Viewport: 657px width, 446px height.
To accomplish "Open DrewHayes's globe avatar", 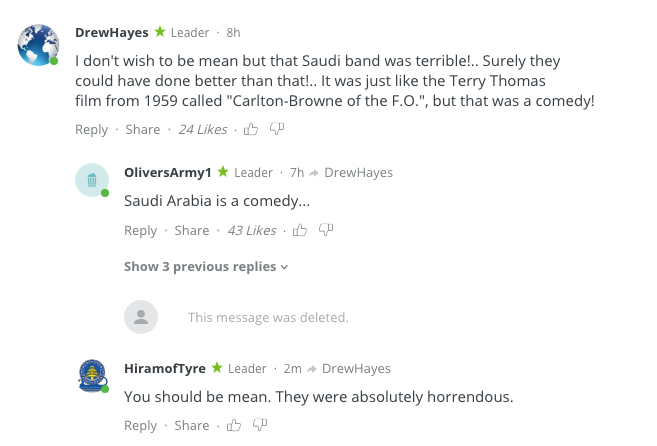I will coord(39,44).
